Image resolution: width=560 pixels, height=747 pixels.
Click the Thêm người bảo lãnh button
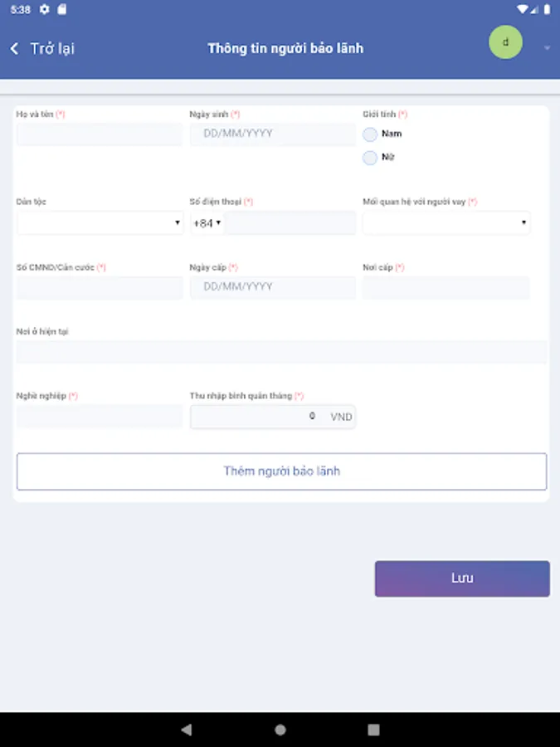[x=281, y=471]
